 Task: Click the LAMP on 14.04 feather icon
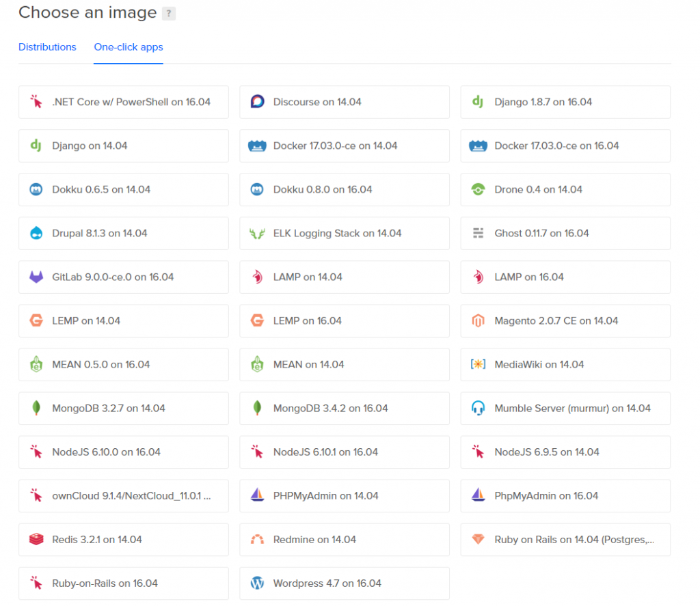[x=257, y=277]
